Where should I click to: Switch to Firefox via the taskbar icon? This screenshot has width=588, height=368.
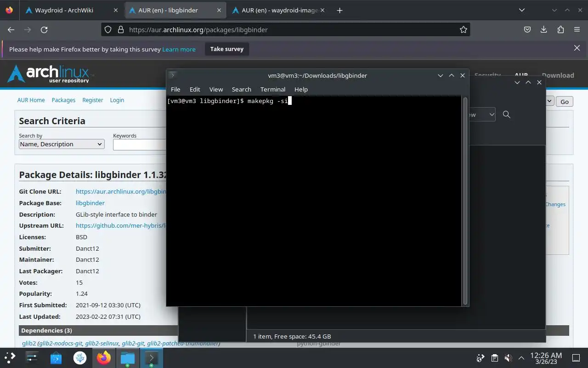104,357
